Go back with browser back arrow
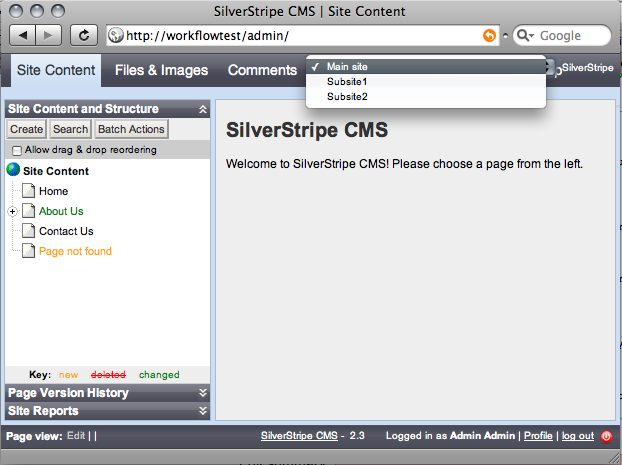 click(23, 36)
